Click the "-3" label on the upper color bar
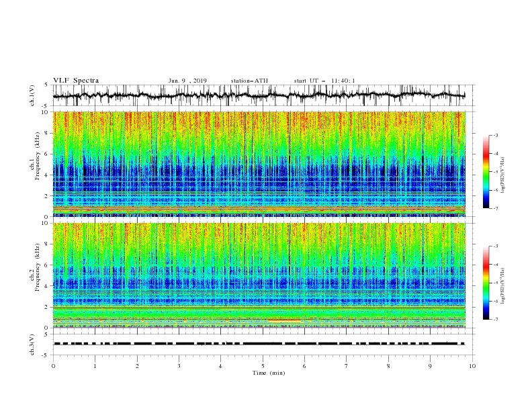532x411 pixels. [495, 135]
